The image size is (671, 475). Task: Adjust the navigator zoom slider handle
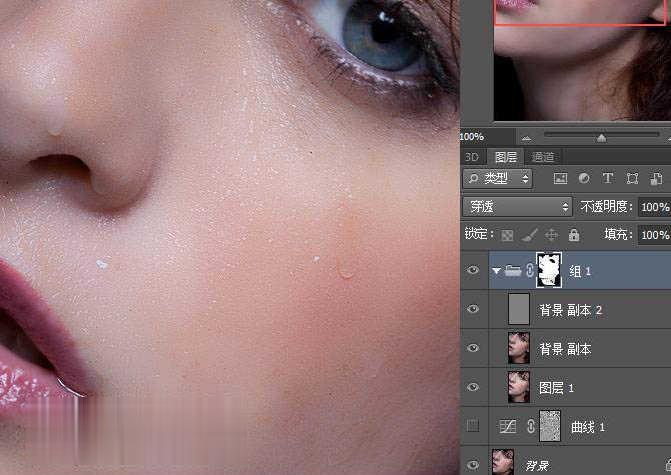tap(602, 138)
